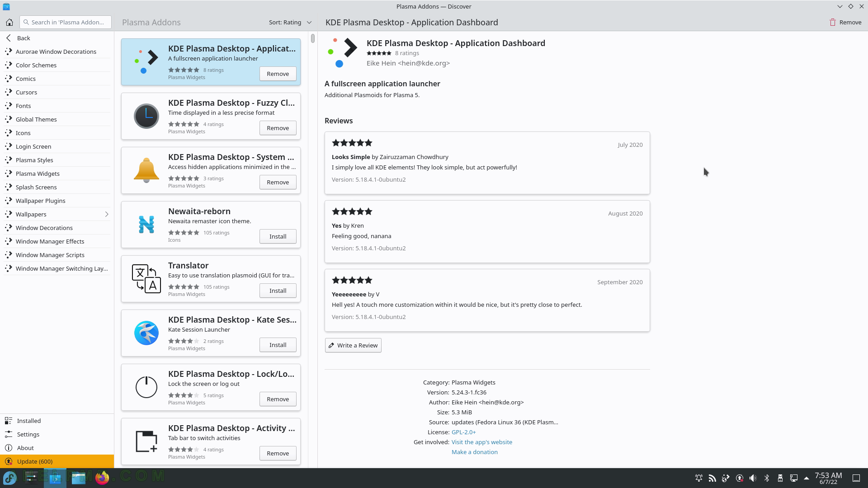The image size is (868, 488).
Task: Select Cursors category
Action: coord(57,92)
